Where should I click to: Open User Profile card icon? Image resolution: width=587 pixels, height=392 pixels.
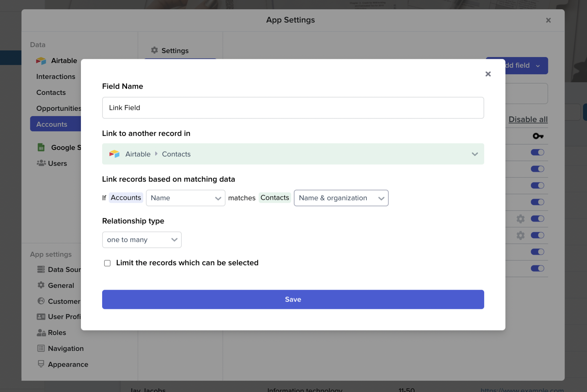click(41, 317)
